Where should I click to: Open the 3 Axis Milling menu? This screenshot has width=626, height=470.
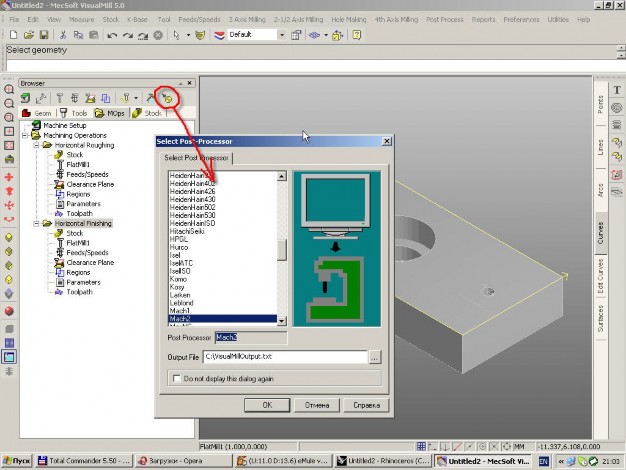(x=247, y=20)
